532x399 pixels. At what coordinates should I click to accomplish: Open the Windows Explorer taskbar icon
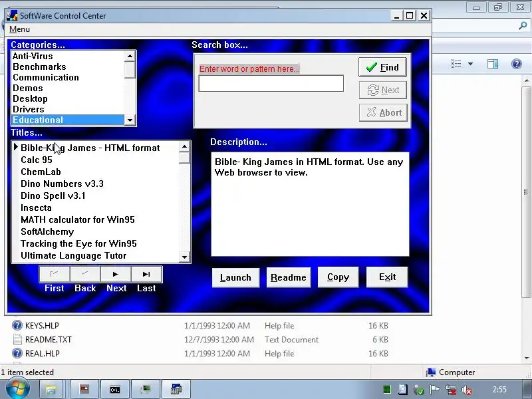pyautogui.click(x=51, y=389)
